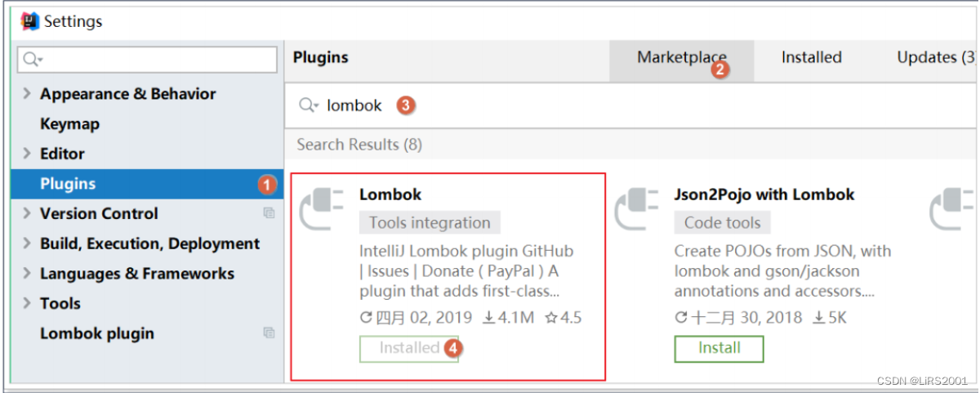Screen dimensions: 980x393
Task: Click the copy icon next to Lombok plugin
Action: (269, 333)
